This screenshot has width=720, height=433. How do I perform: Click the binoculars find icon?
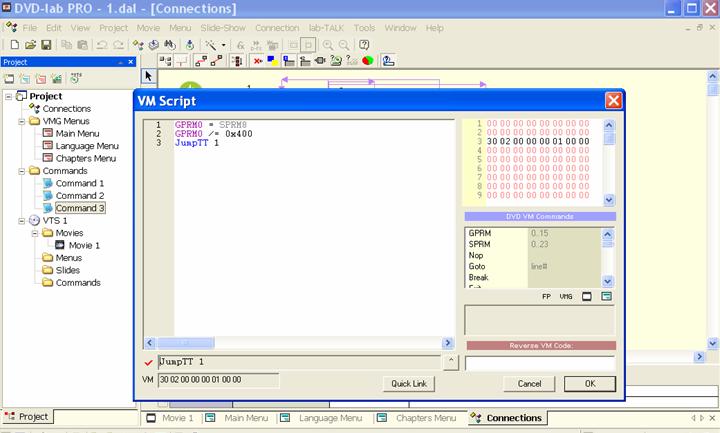170,45
